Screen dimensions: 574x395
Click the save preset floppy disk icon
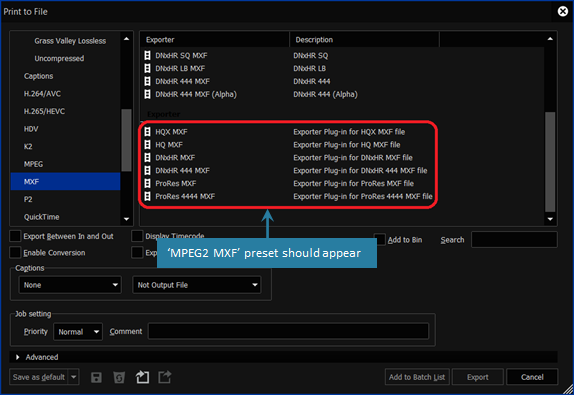[x=96, y=377]
